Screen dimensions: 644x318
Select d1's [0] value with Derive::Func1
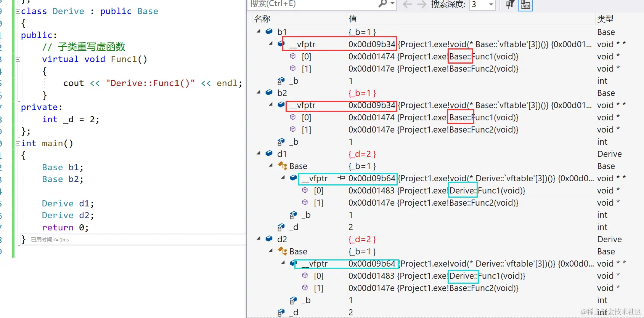click(x=437, y=190)
